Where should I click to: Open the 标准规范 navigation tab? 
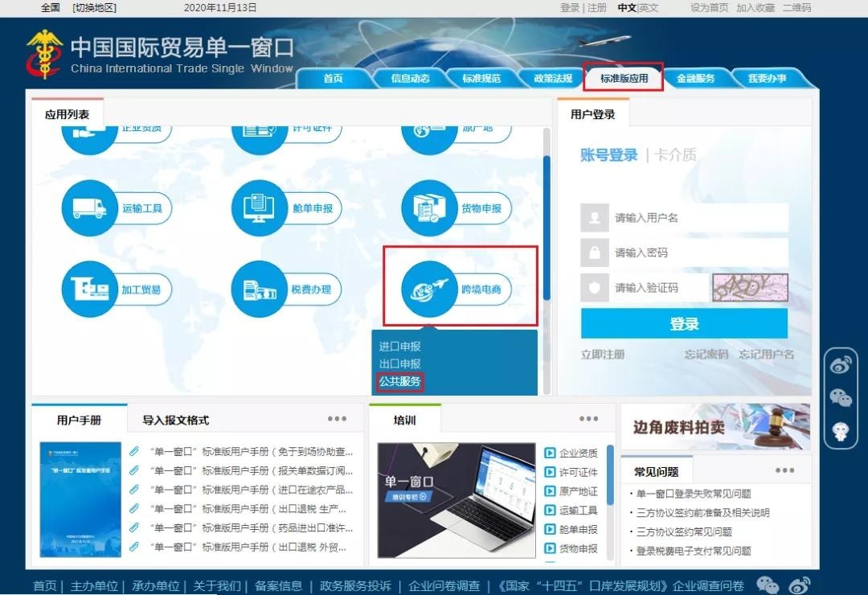(x=481, y=78)
